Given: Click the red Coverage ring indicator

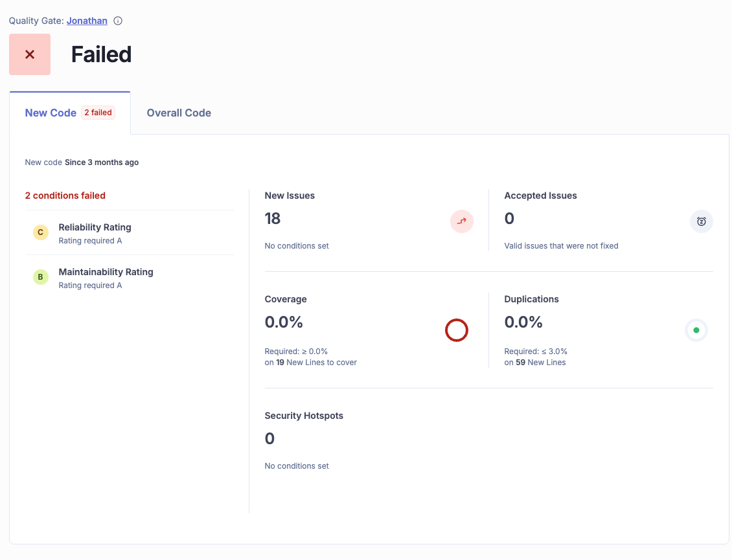Looking at the screenshot, I should [x=457, y=330].
